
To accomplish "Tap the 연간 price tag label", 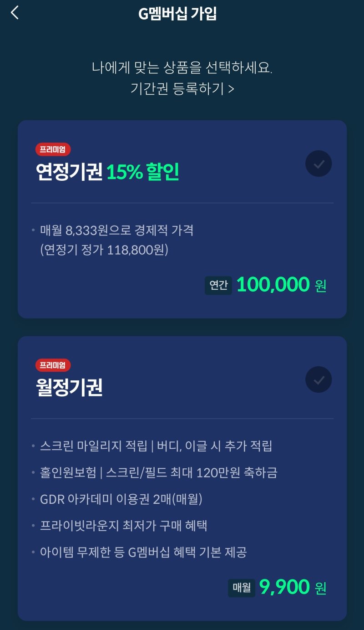I will point(218,285).
